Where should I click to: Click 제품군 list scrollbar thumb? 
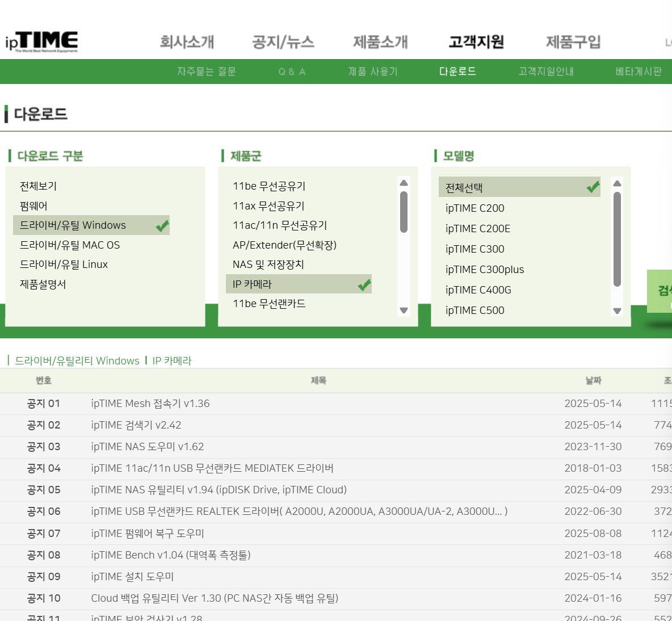tap(404, 212)
